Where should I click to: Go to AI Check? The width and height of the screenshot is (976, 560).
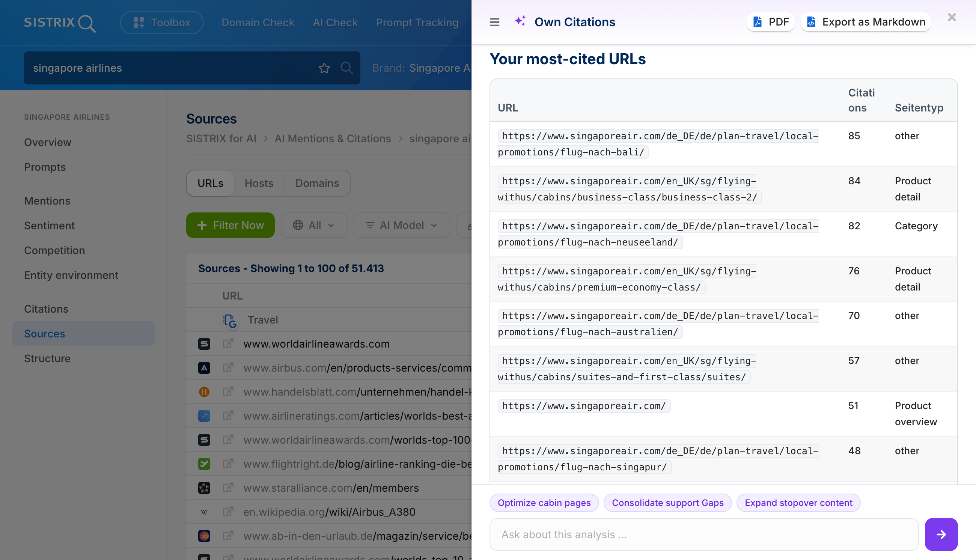[335, 23]
